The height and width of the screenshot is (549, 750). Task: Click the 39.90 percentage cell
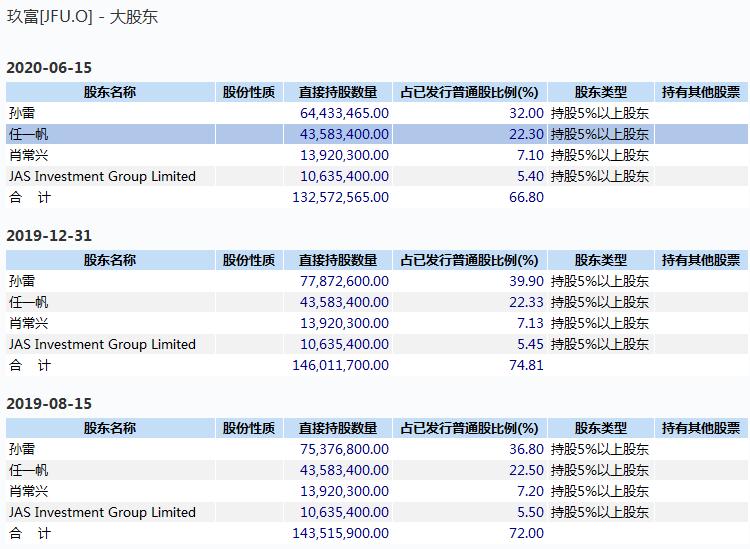tap(526, 281)
